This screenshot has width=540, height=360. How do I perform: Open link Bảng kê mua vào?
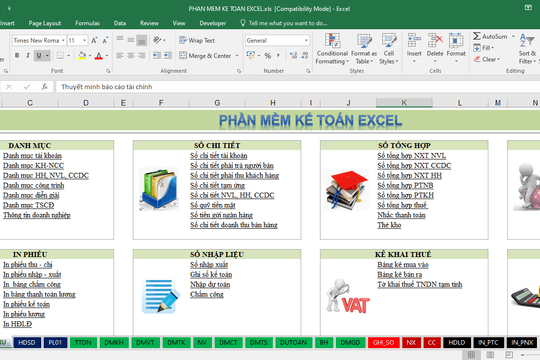(x=403, y=265)
